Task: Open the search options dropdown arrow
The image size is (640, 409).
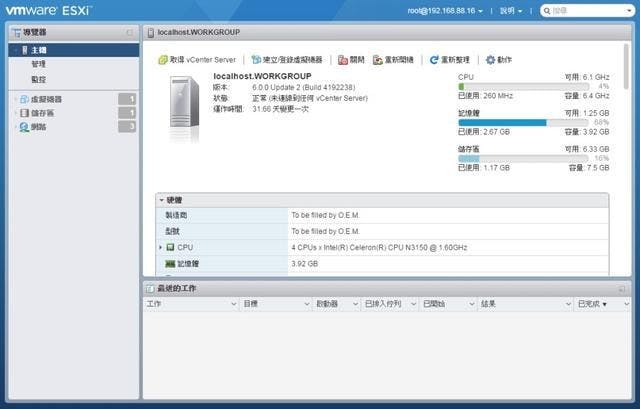Action: coord(629,11)
